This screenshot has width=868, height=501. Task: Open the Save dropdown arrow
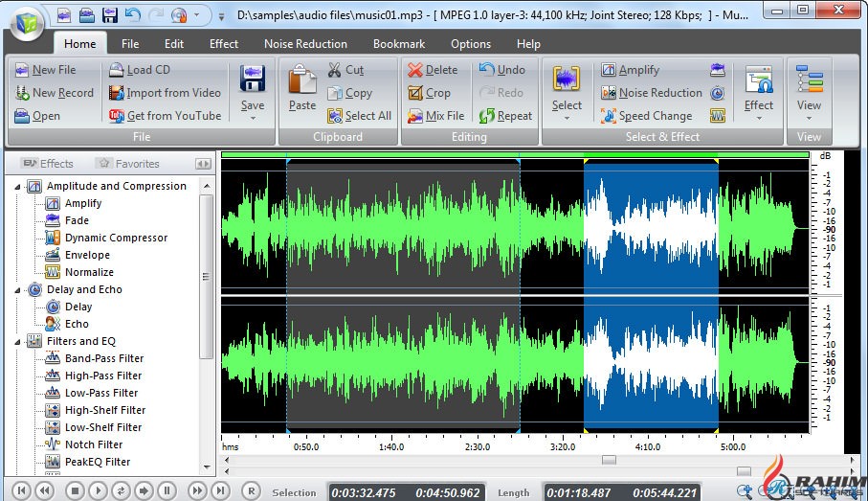coord(253,119)
